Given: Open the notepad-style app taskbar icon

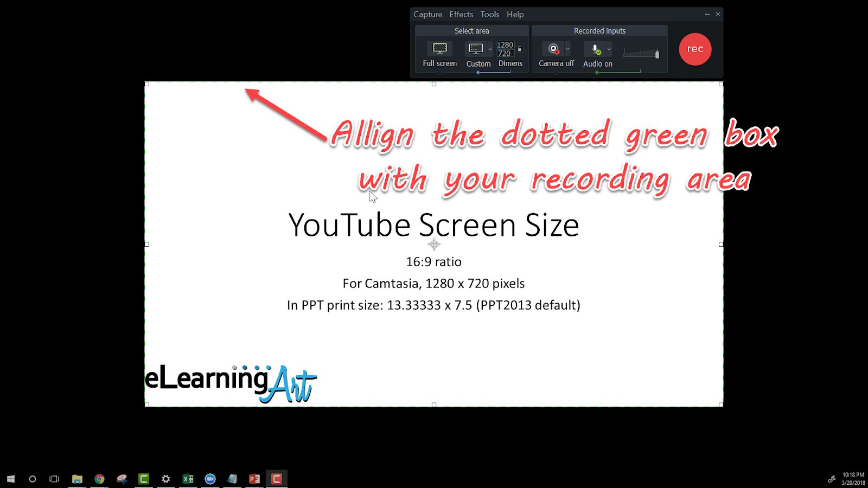Looking at the screenshot, I should pyautogui.click(x=232, y=479).
